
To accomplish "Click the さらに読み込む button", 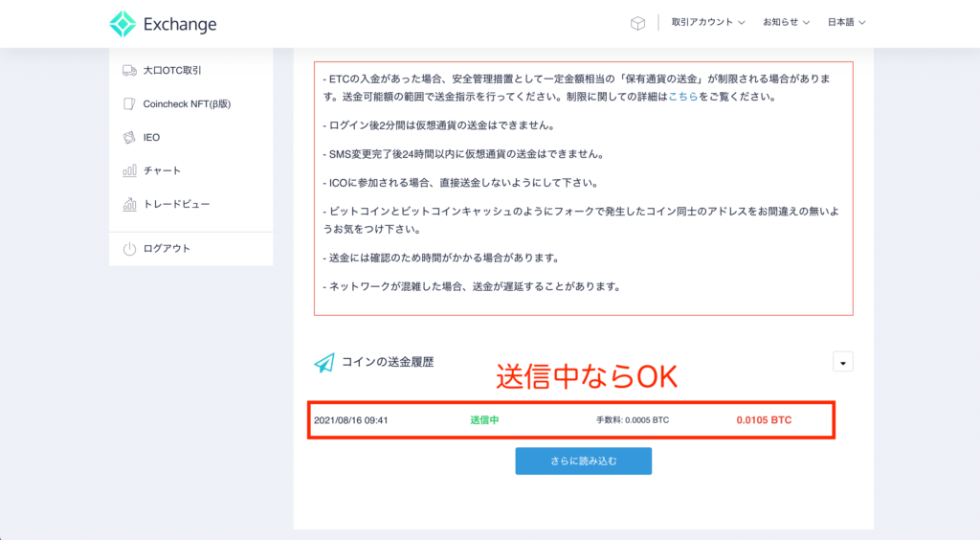I will point(583,461).
